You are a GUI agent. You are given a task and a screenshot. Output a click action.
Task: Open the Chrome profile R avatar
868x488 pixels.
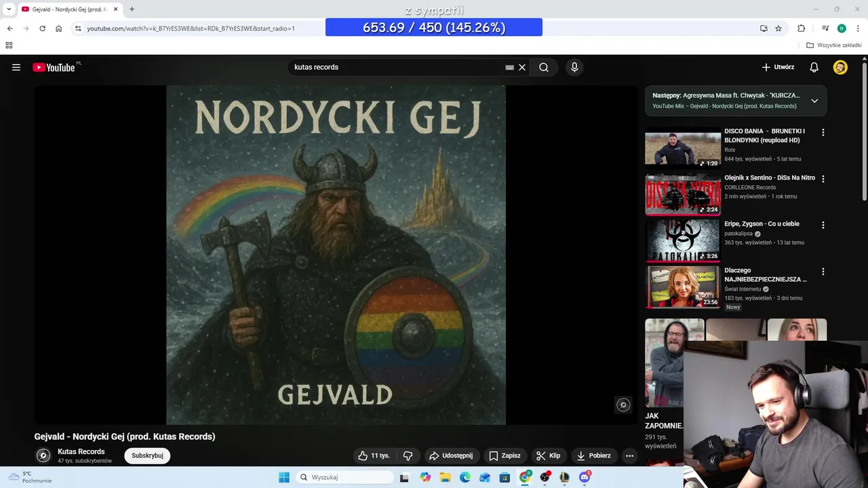pos(842,28)
